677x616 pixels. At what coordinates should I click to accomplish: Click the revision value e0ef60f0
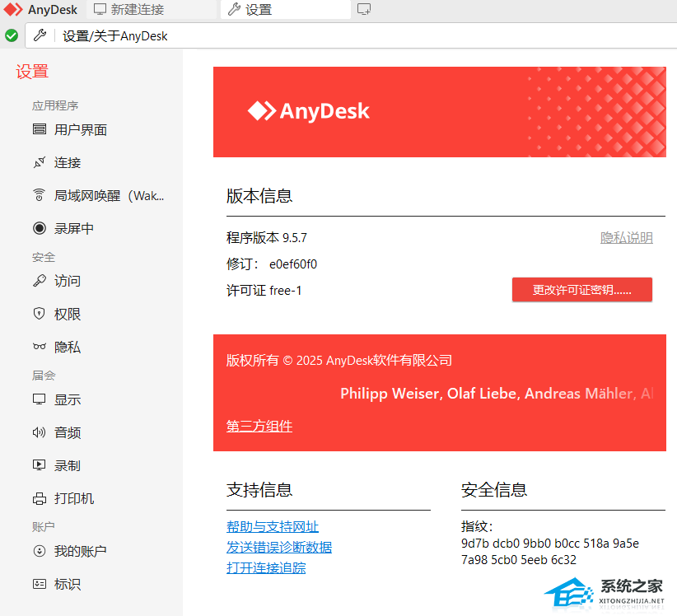click(293, 264)
